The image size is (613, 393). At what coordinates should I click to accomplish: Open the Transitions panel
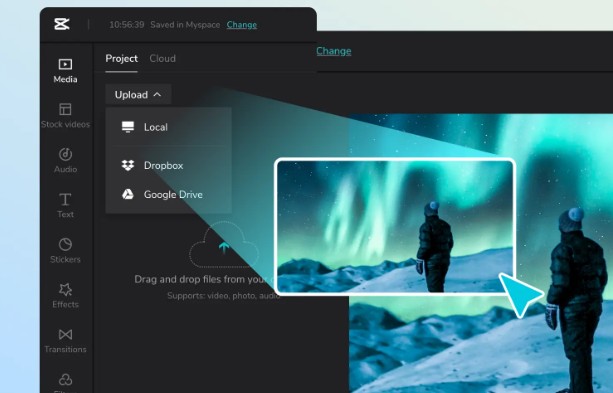(65, 341)
